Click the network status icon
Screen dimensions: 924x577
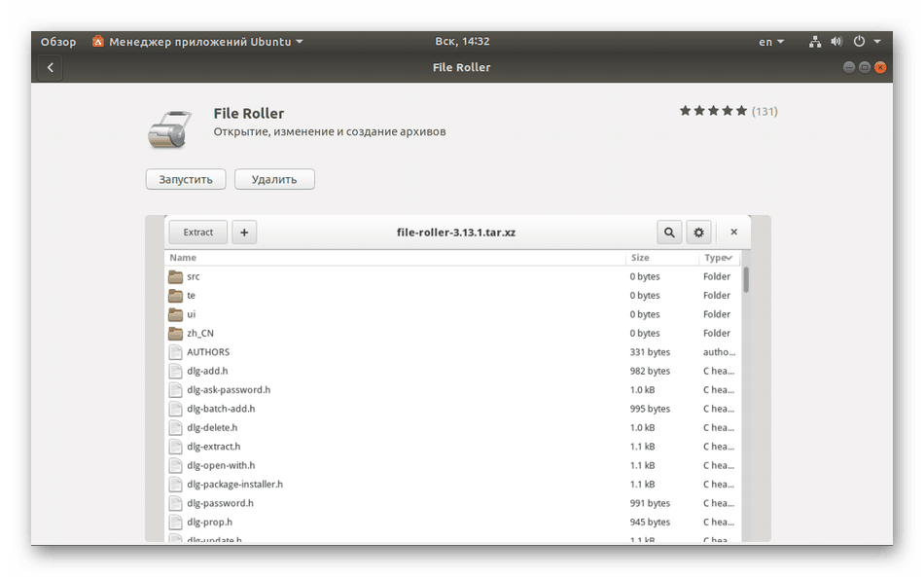point(815,42)
